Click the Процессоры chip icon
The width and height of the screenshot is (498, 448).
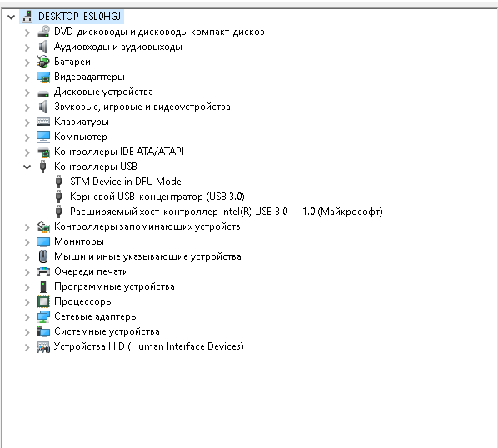pos(43,301)
